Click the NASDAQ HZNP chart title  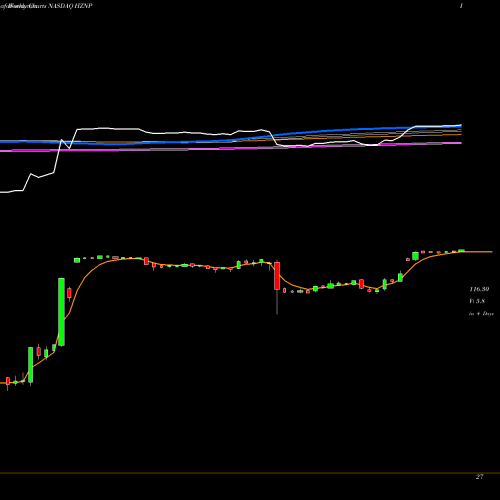click(70, 6)
